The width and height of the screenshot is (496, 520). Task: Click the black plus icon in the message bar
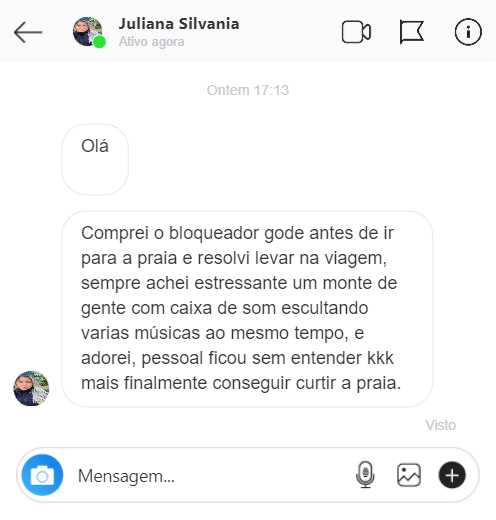[x=452, y=475]
